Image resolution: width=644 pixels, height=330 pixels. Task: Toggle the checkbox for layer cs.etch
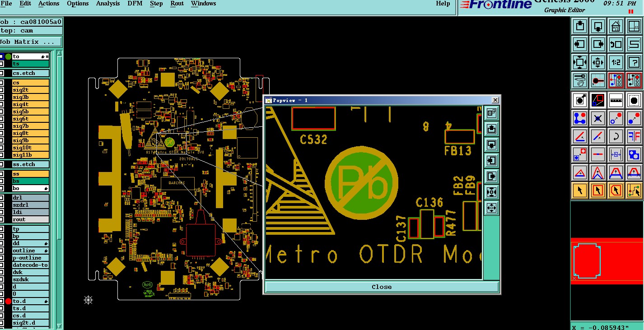[x=2, y=73]
